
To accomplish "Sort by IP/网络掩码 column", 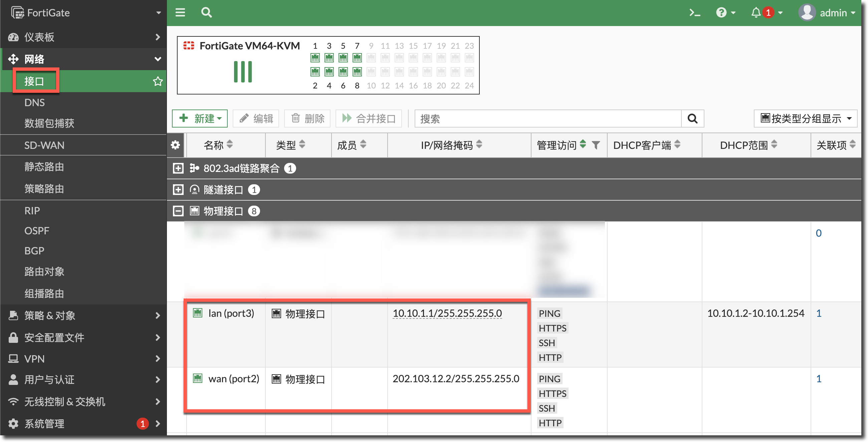I will (479, 145).
